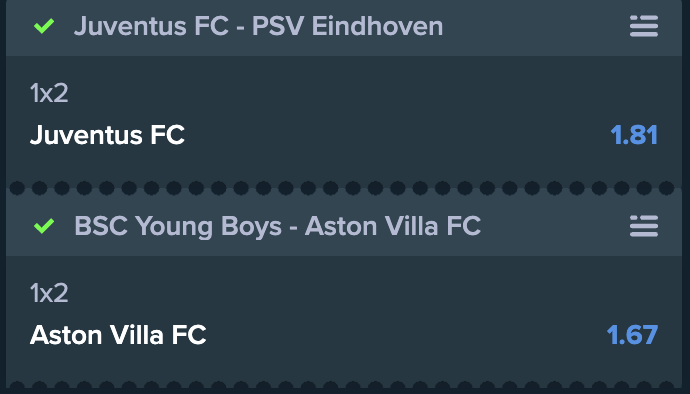Click the 1.67 odds value
This screenshot has height=394, width=690.
click(x=632, y=335)
